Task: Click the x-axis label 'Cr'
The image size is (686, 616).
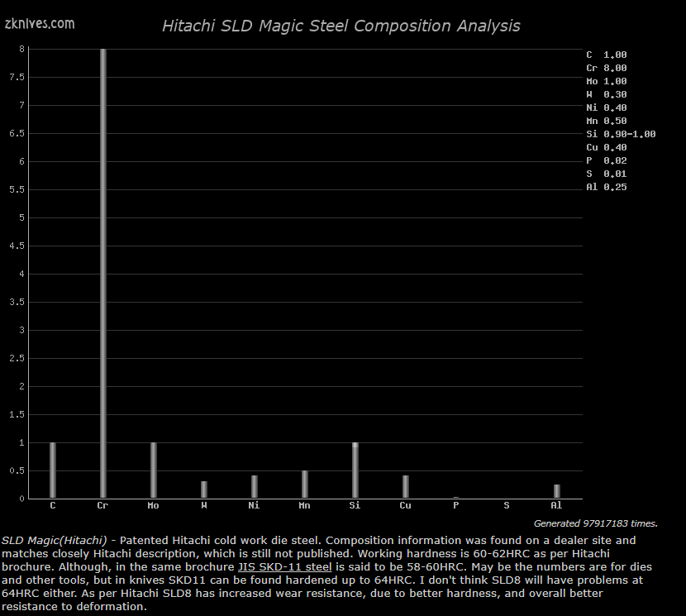Action: pos(102,505)
